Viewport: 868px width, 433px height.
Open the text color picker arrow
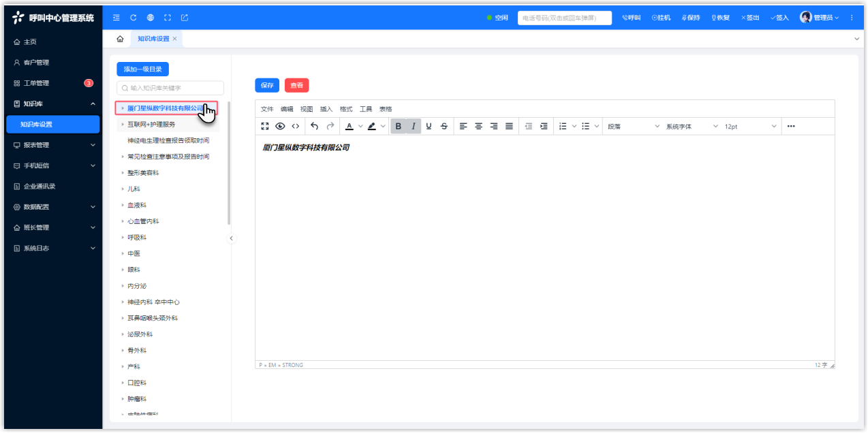point(361,127)
